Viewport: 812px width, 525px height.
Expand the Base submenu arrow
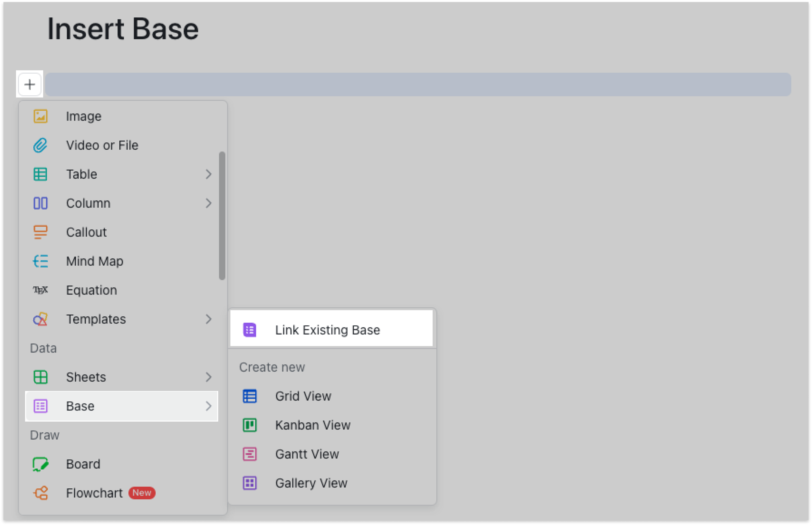click(x=208, y=406)
